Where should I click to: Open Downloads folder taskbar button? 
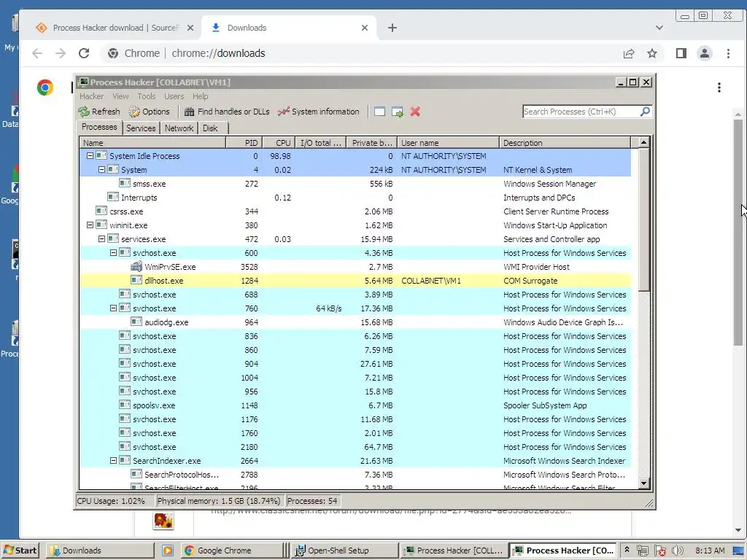pyautogui.click(x=101, y=551)
